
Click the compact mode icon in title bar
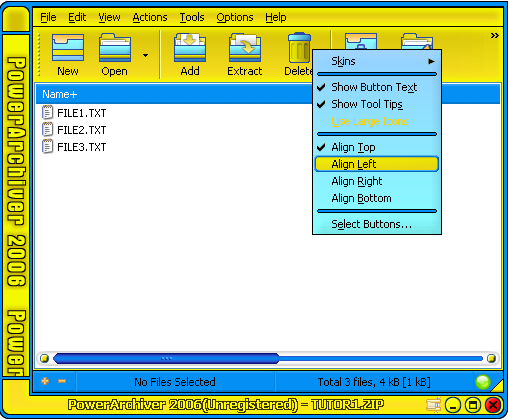click(x=433, y=405)
